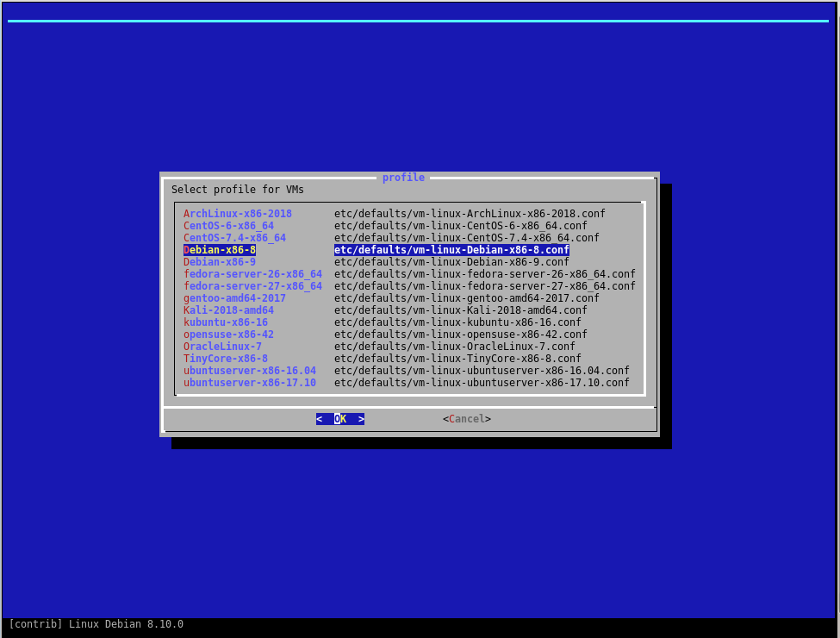Choose fedora-server-26-x86_64 from the list

[x=252, y=274]
